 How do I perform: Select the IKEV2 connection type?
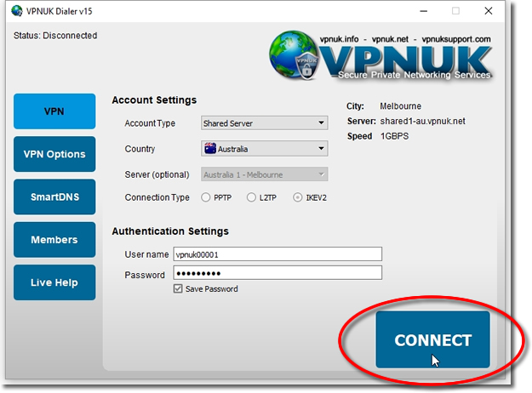[x=298, y=197]
